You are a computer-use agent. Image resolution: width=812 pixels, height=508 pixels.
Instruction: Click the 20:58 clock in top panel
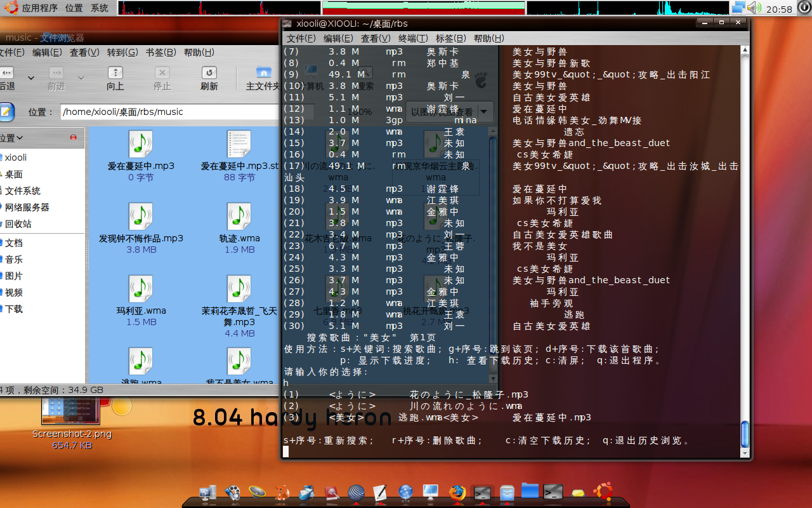(x=779, y=9)
